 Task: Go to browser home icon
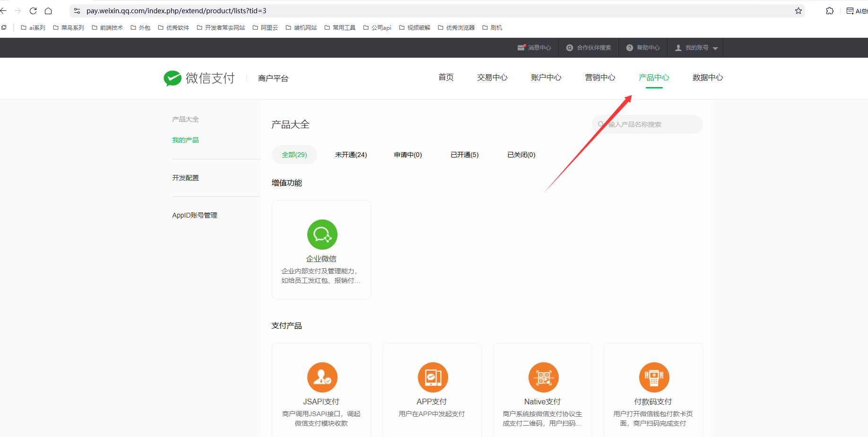point(48,10)
